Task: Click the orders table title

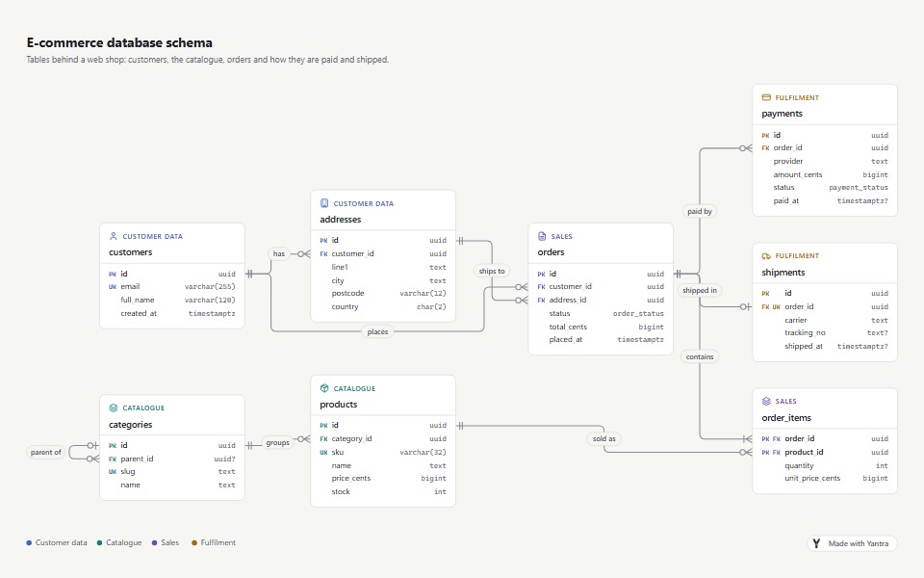Action: tap(551, 251)
